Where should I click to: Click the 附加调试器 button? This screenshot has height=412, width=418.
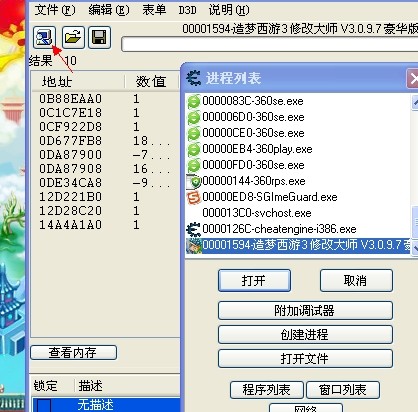pyautogui.click(x=305, y=311)
